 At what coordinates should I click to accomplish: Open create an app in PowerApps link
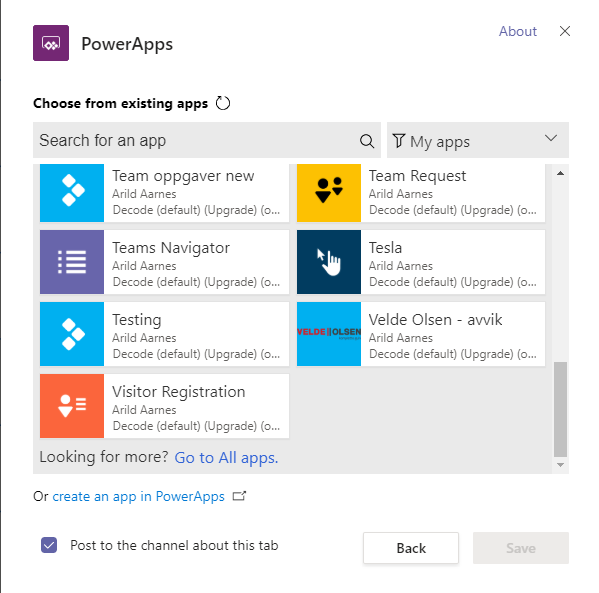pos(138,496)
